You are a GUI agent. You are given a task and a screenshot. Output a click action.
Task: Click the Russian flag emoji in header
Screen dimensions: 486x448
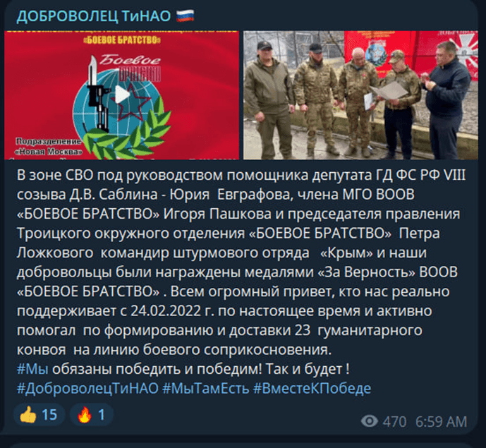coord(185,16)
